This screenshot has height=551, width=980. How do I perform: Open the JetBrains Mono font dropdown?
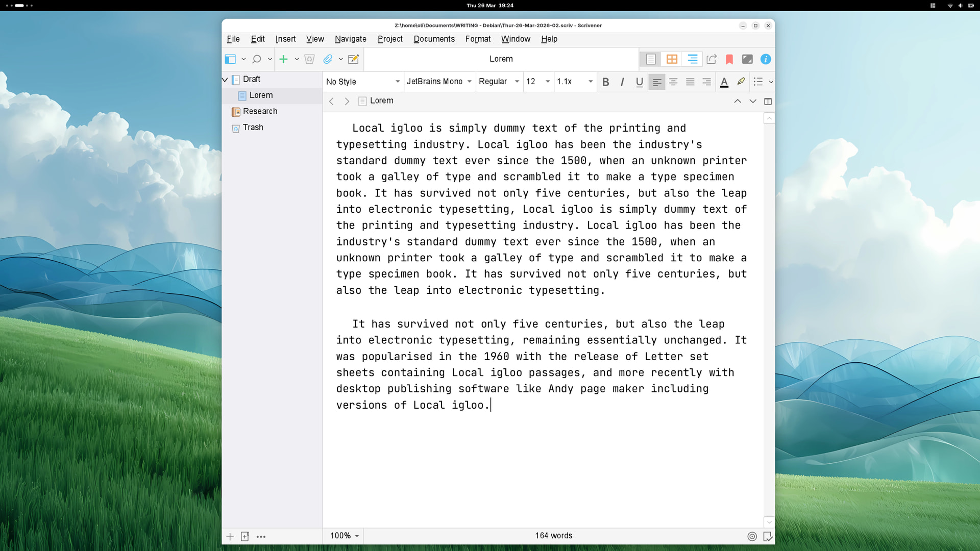coord(439,82)
